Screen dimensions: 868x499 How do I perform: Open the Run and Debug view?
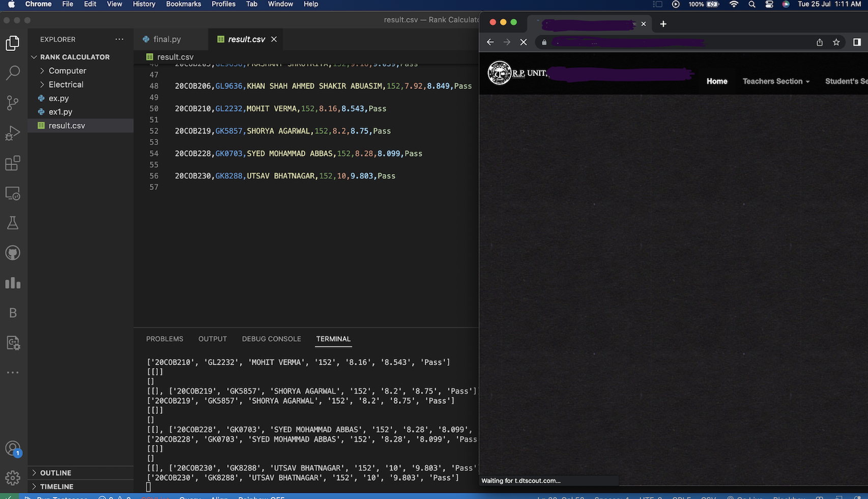click(13, 133)
